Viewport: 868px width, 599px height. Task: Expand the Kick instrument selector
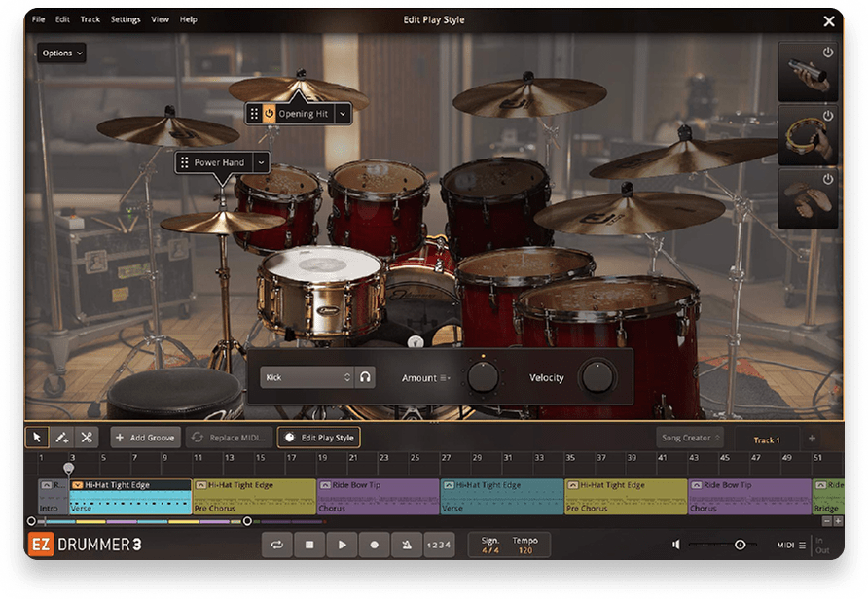pos(307,377)
